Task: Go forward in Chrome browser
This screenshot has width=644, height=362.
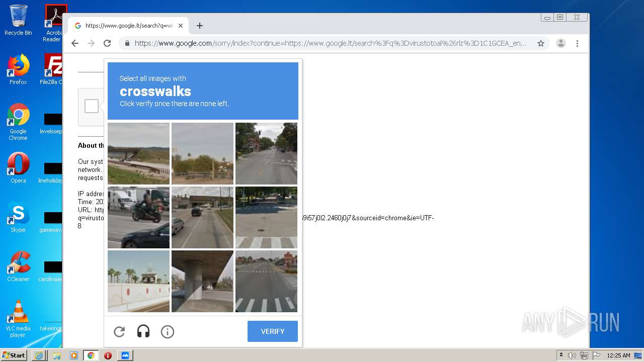Action: pos(91,43)
